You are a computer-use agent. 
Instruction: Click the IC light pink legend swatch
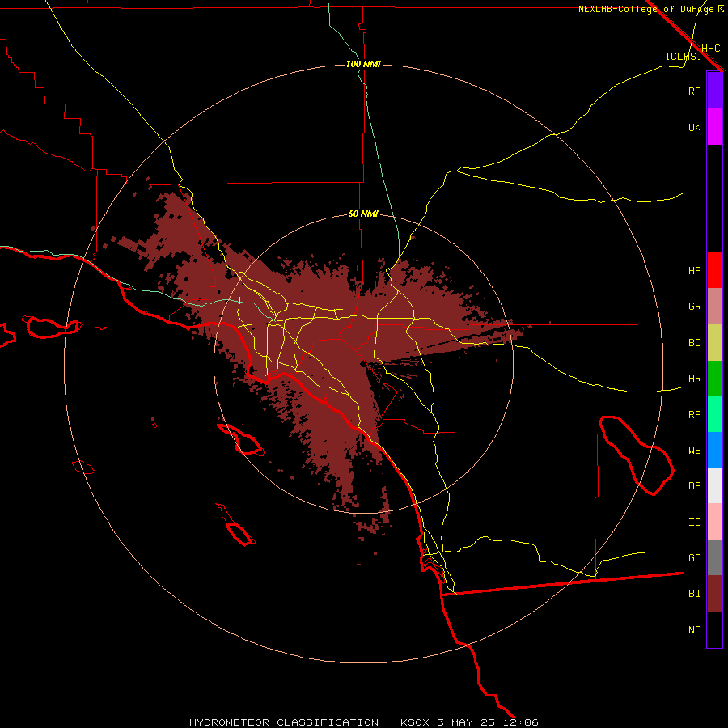(x=714, y=522)
